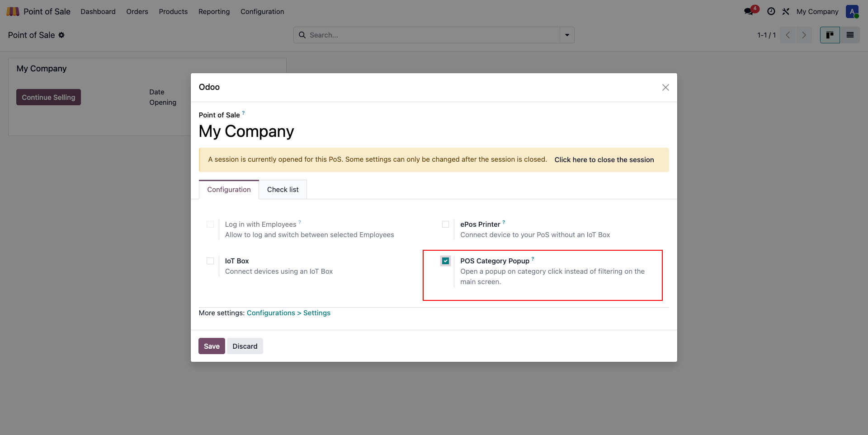Click the gear icon beside Point of Sale

point(61,35)
